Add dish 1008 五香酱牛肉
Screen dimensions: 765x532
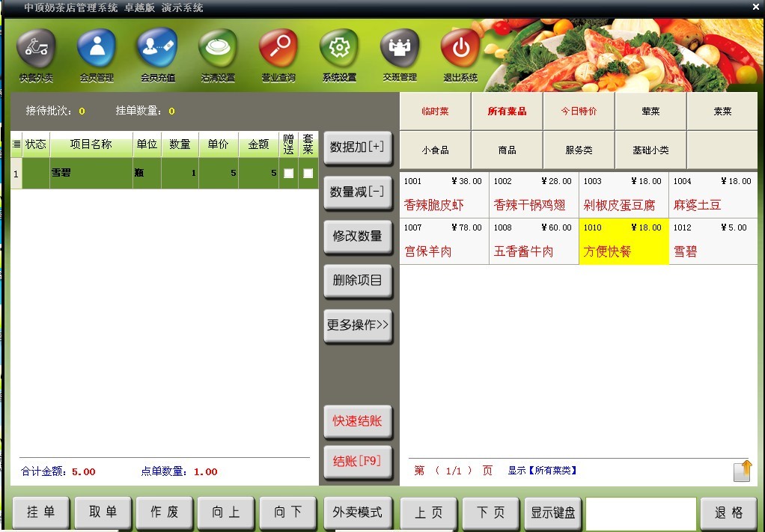click(x=534, y=242)
